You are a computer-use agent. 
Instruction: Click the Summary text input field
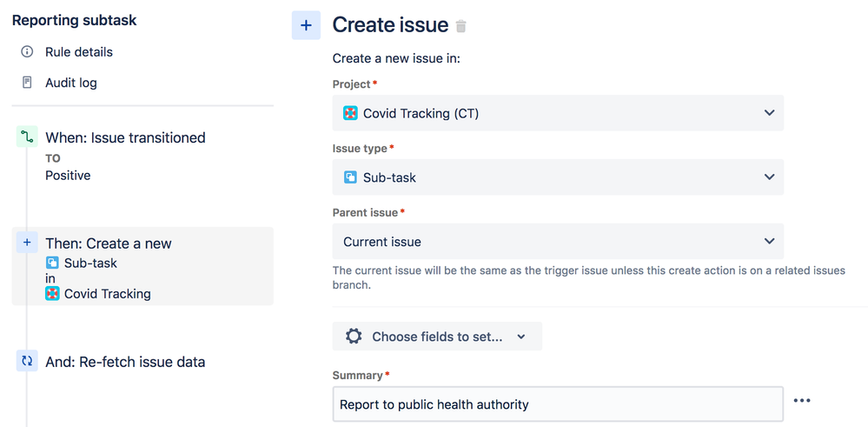coord(558,404)
